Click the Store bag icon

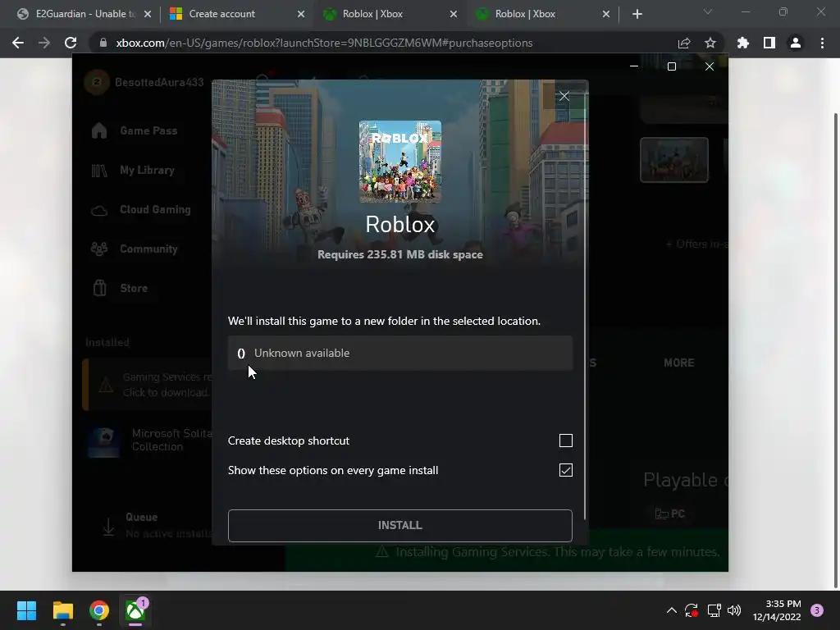99,288
